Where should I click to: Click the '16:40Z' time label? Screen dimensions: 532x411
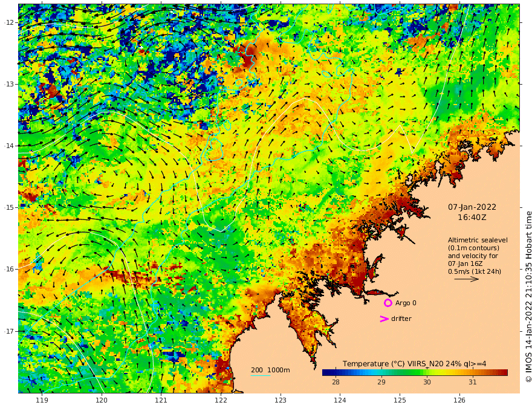[472, 218]
